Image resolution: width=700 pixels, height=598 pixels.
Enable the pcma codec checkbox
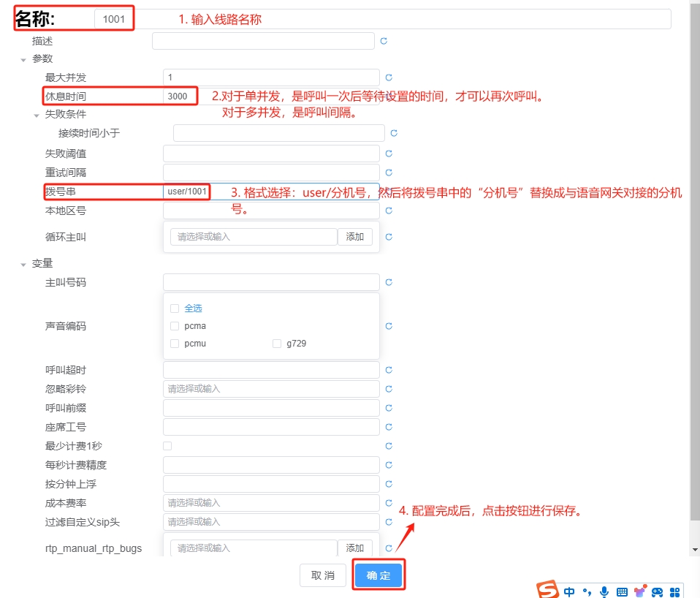[x=174, y=326]
